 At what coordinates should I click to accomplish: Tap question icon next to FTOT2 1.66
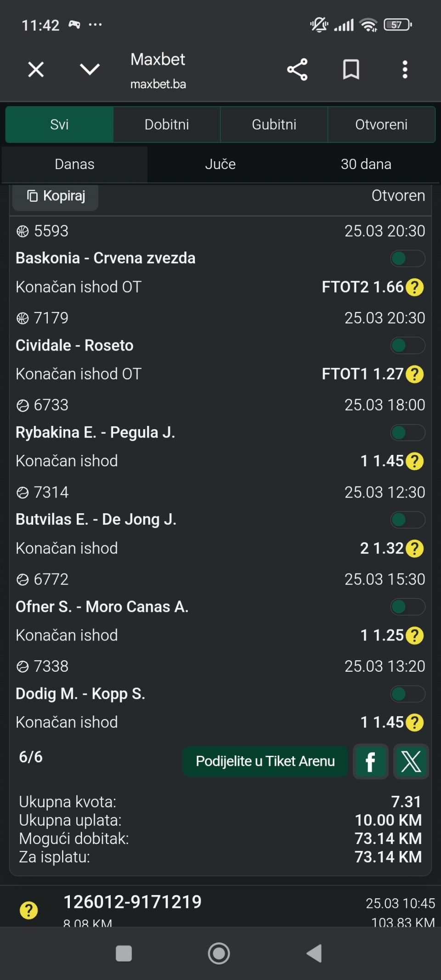point(415,287)
